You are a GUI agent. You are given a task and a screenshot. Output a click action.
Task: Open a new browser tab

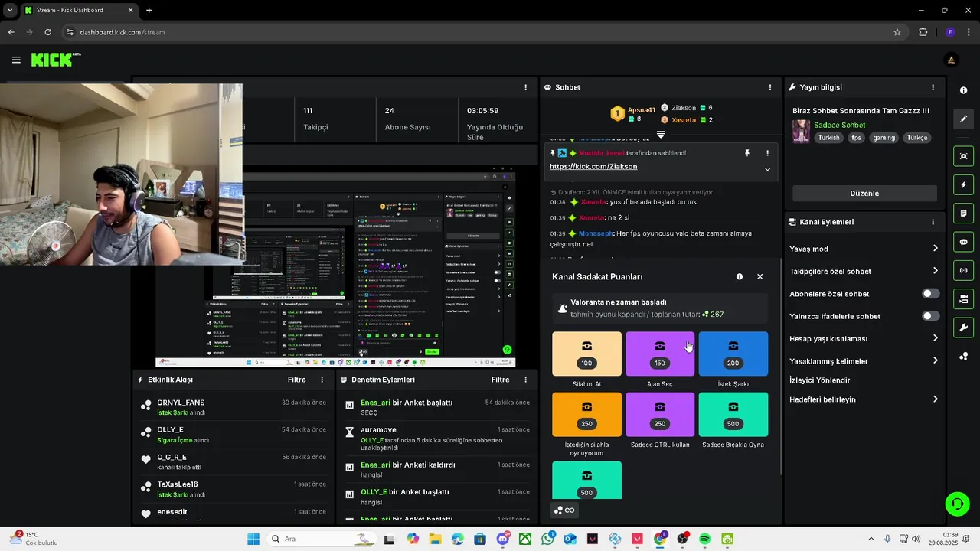[x=149, y=10]
